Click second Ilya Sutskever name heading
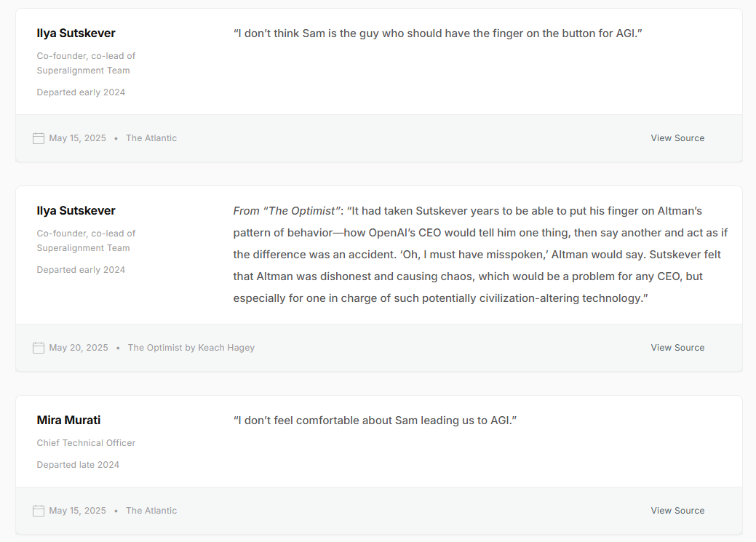This screenshot has width=756, height=542. click(x=76, y=211)
